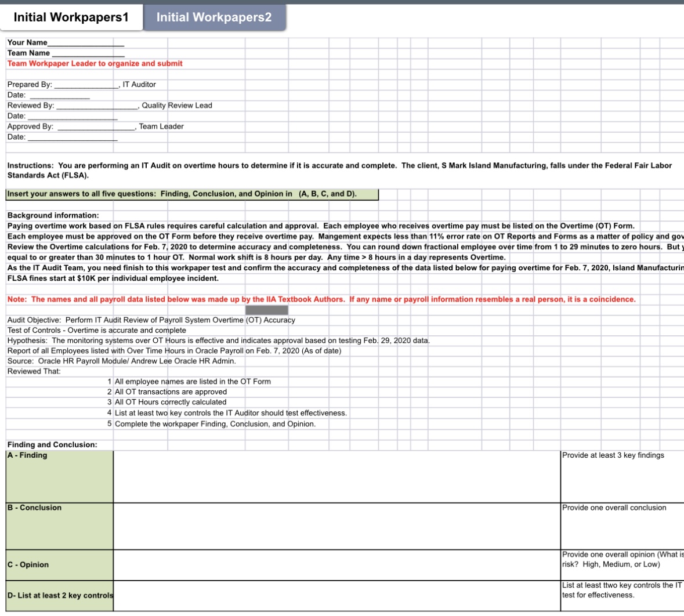Screen dimensions: 684x616
Task: Select 'All OT Hours correctly calculated' item
Action: pos(171,402)
